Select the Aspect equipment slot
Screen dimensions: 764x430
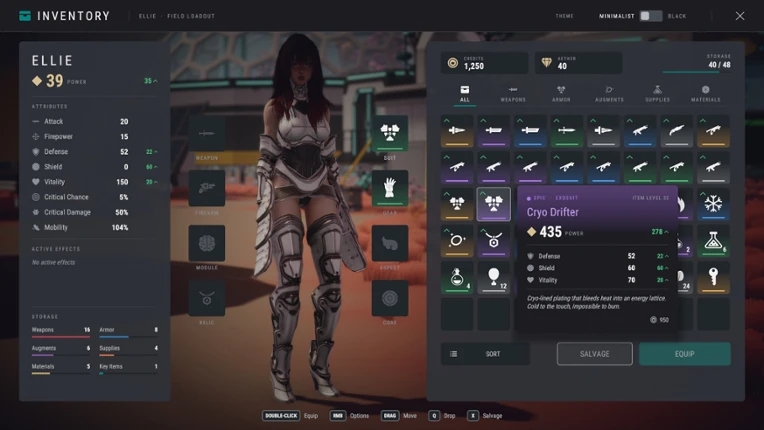[x=390, y=243]
